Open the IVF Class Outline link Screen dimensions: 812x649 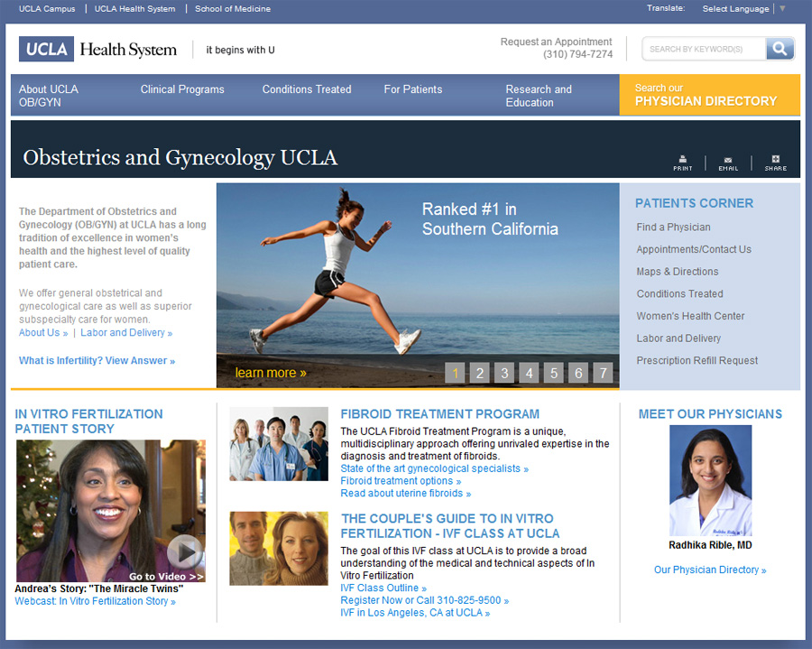(x=383, y=588)
